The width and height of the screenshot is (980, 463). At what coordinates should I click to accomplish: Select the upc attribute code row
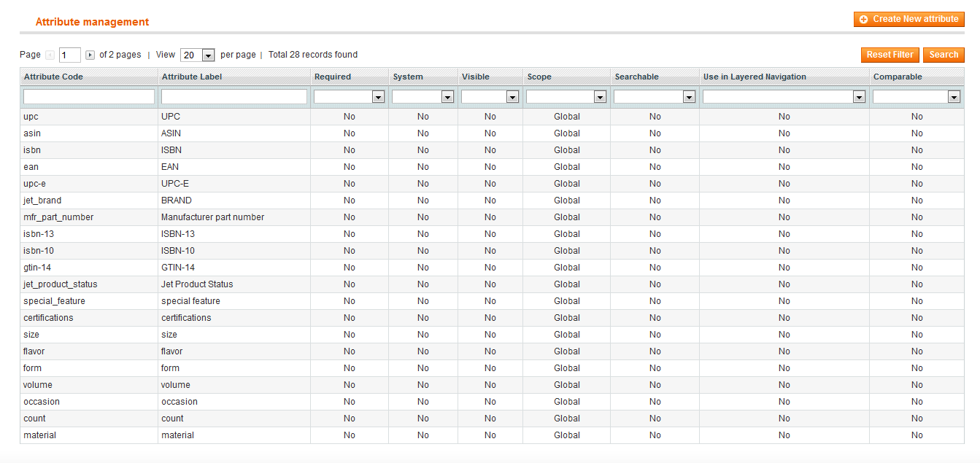492,117
